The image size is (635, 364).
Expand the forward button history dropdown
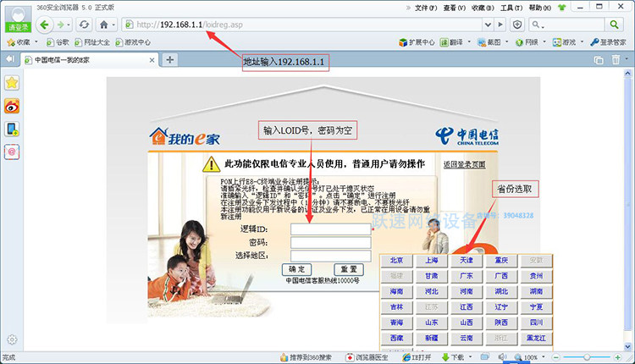[69, 25]
